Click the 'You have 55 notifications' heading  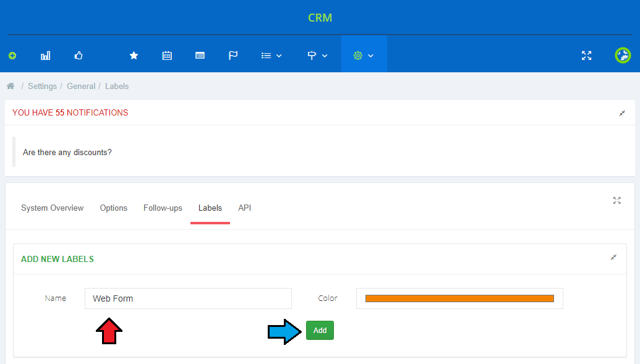[x=70, y=112]
